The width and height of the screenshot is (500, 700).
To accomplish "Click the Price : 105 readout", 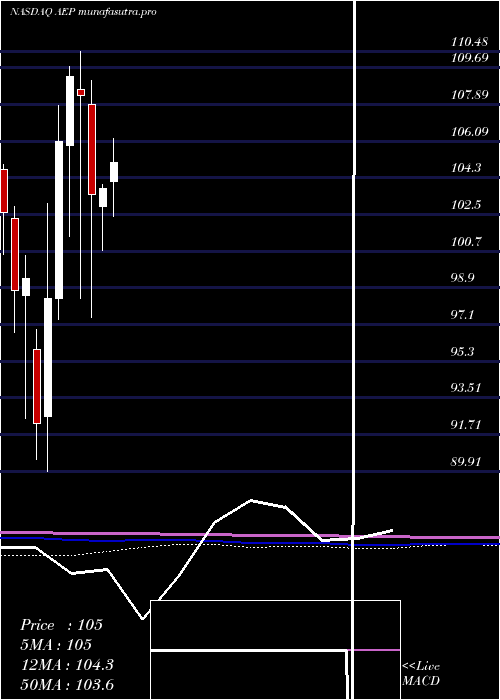I will 62,625.
